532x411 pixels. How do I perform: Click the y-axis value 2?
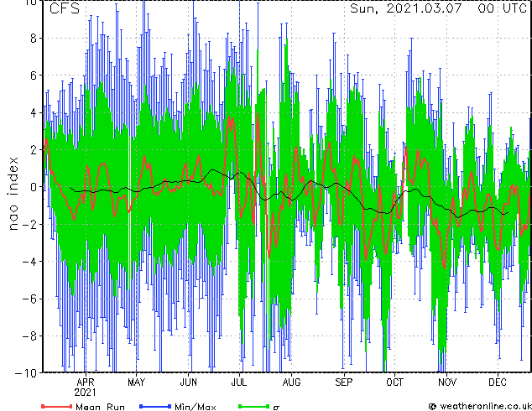click(34, 150)
